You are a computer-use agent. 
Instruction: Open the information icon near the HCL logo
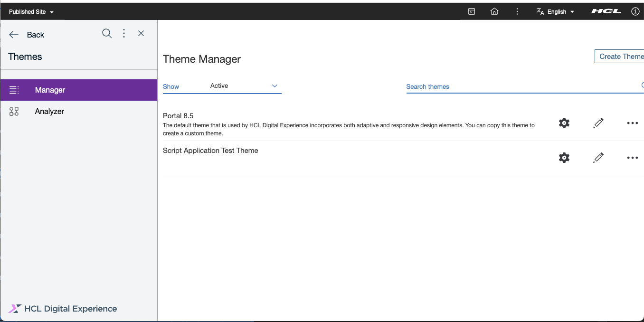pos(635,11)
